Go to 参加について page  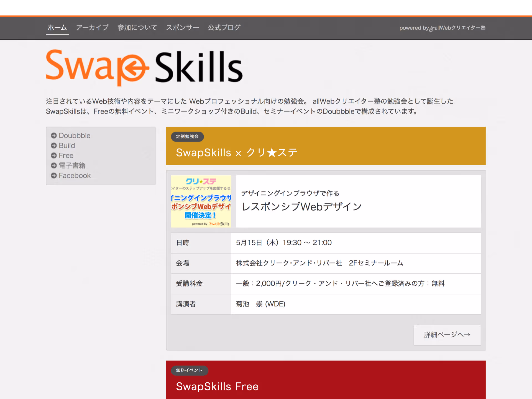pos(137,27)
